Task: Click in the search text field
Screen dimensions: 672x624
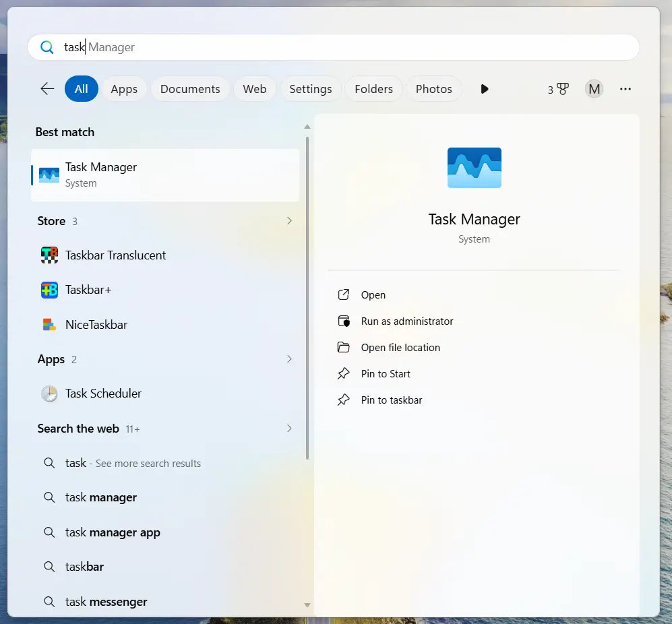Action: [334, 47]
